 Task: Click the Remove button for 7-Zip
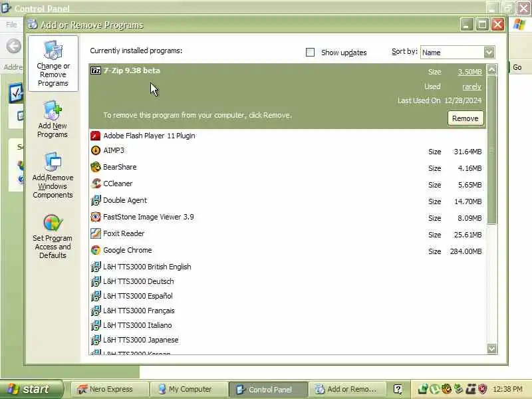tap(465, 118)
